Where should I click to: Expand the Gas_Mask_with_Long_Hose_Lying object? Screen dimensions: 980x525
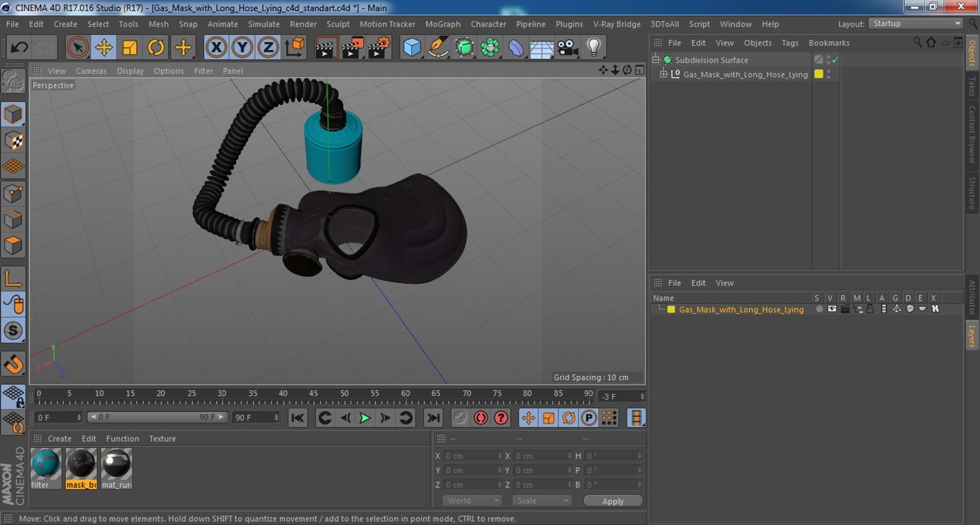(664, 74)
